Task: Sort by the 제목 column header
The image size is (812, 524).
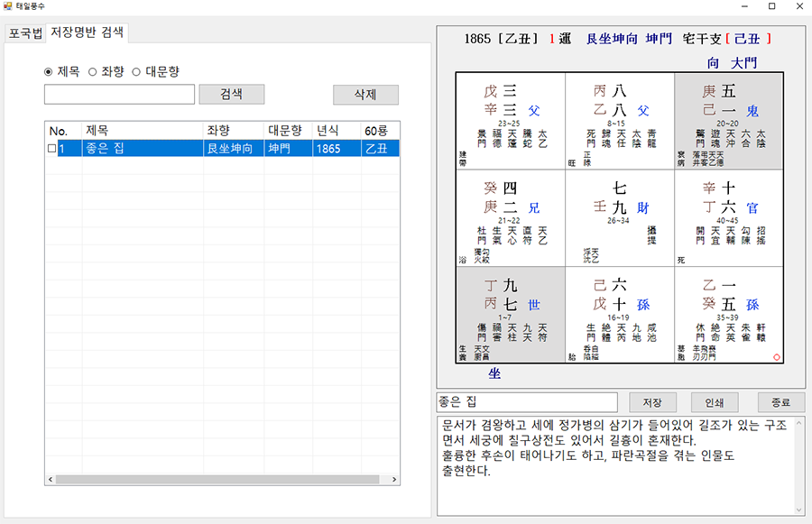Action: pyautogui.click(x=143, y=131)
